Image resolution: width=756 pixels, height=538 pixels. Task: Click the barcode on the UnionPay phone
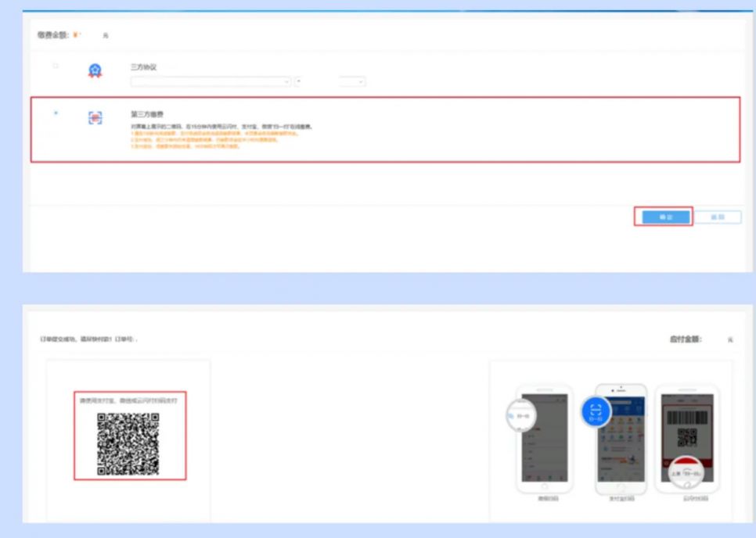(686, 415)
